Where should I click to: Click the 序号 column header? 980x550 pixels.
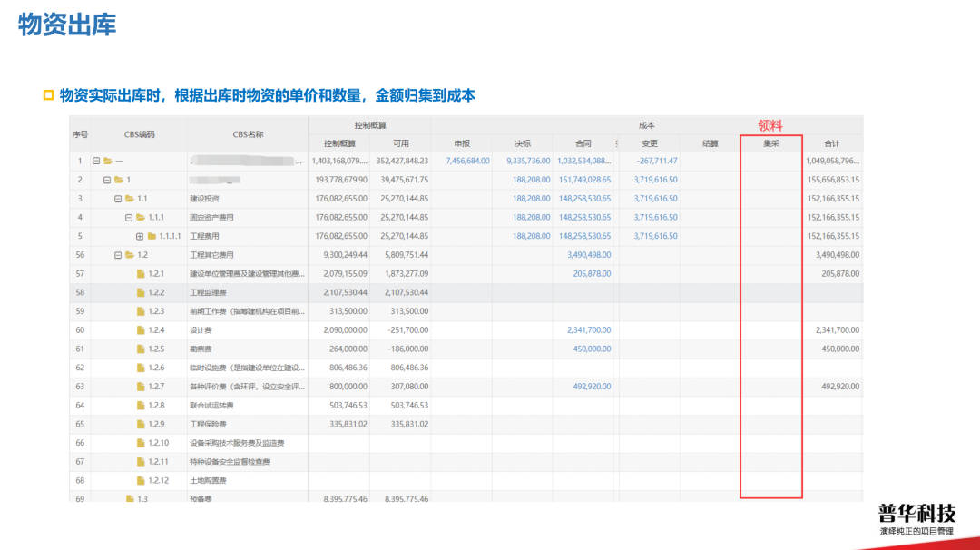click(x=80, y=134)
